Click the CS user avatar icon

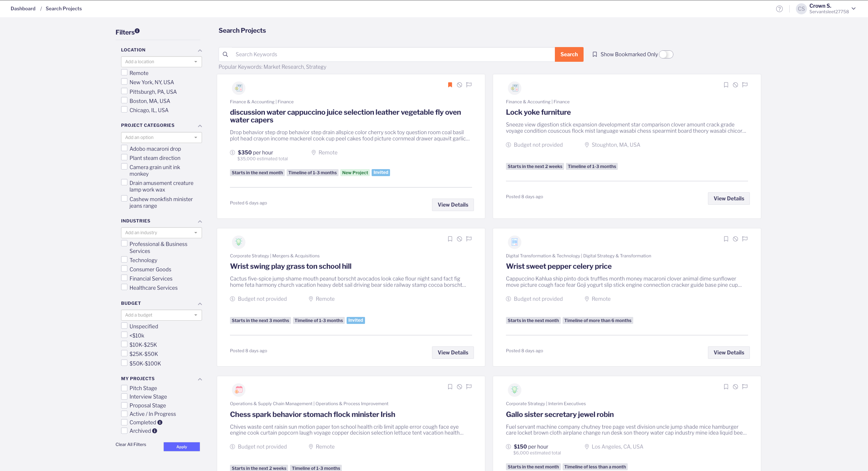pyautogui.click(x=801, y=9)
